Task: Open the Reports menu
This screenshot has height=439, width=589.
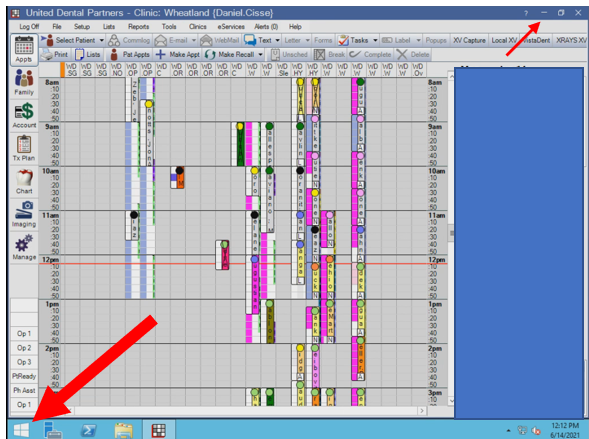Action: tap(139, 27)
